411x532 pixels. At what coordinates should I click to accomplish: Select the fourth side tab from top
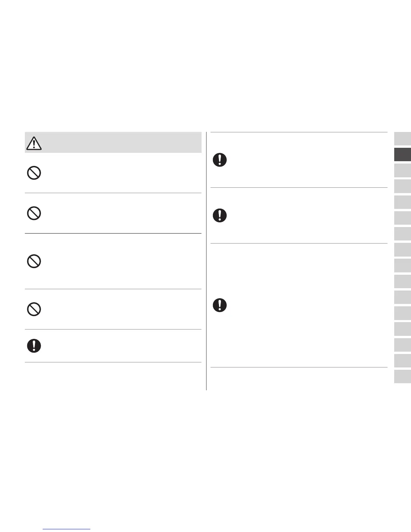coord(402,186)
